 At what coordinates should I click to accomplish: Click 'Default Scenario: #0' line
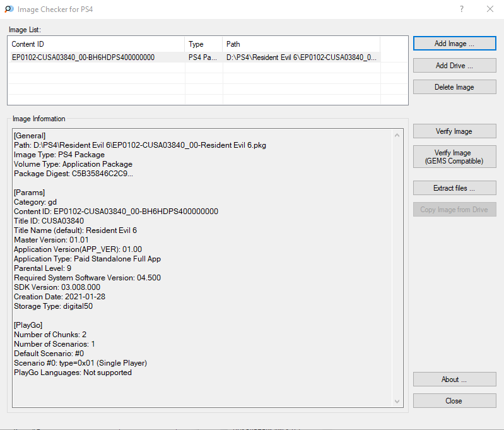(49, 354)
